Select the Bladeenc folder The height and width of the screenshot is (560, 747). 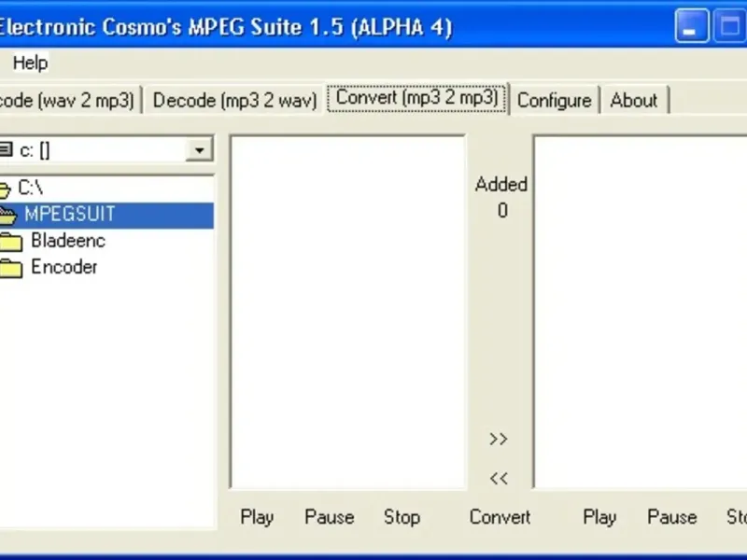[68, 241]
